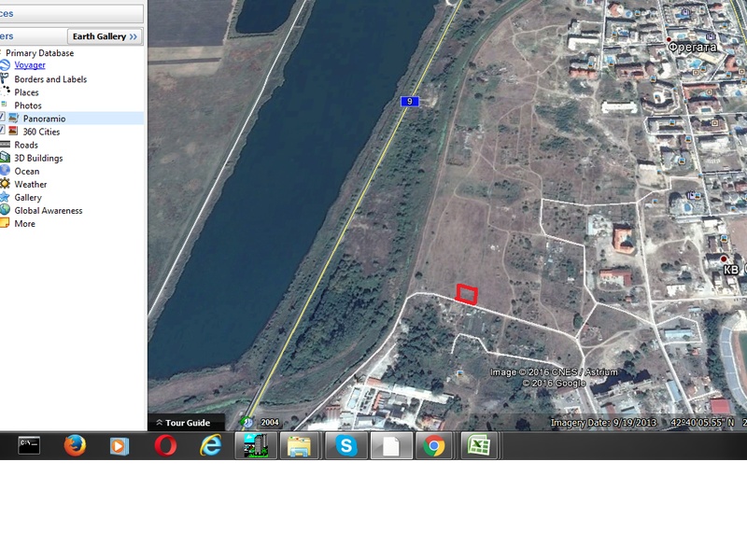Click the Weather layer sun icon
The image size is (747, 560).
[x=6, y=184]
